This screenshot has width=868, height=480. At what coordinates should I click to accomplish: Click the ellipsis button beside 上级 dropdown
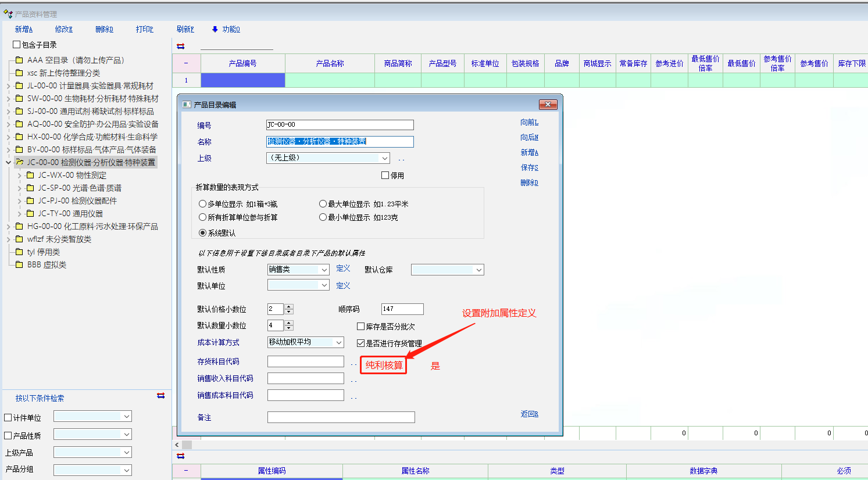pyautogui.click(x=401, y=159)
